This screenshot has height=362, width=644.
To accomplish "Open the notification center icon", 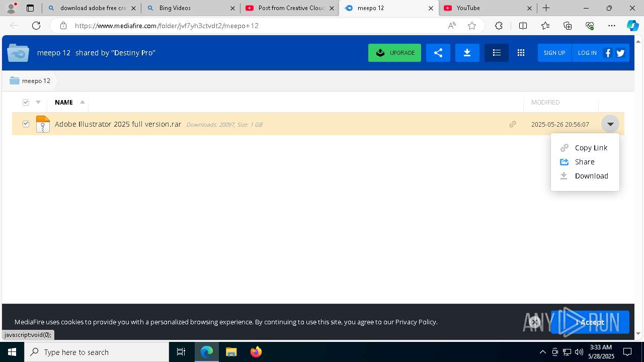I will pos(627,352).
